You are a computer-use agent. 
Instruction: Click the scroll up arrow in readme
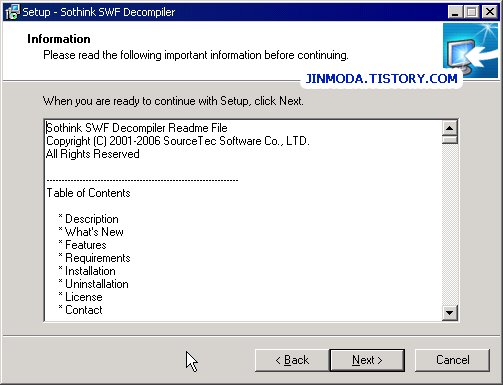click(x=450, y=128)
